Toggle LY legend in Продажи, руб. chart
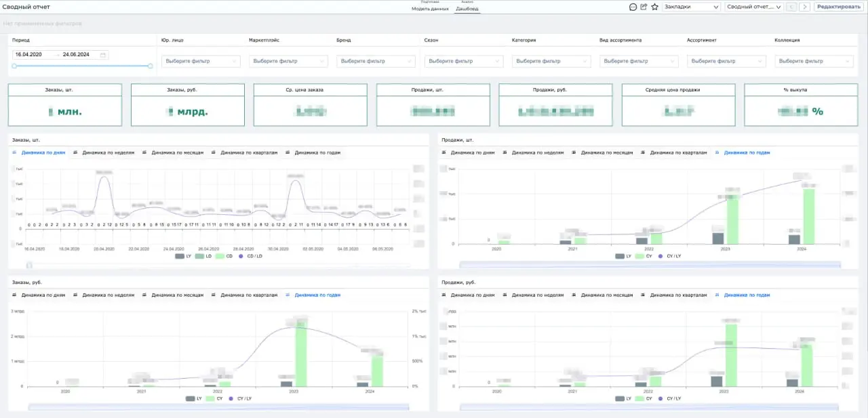Viewport: 868px width, 418px height. point(623,398)
